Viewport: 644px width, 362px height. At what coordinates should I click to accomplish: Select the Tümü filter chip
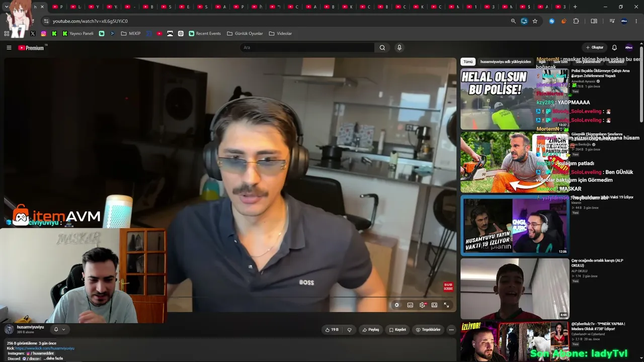pyautogui.click(x=468, y=62)
